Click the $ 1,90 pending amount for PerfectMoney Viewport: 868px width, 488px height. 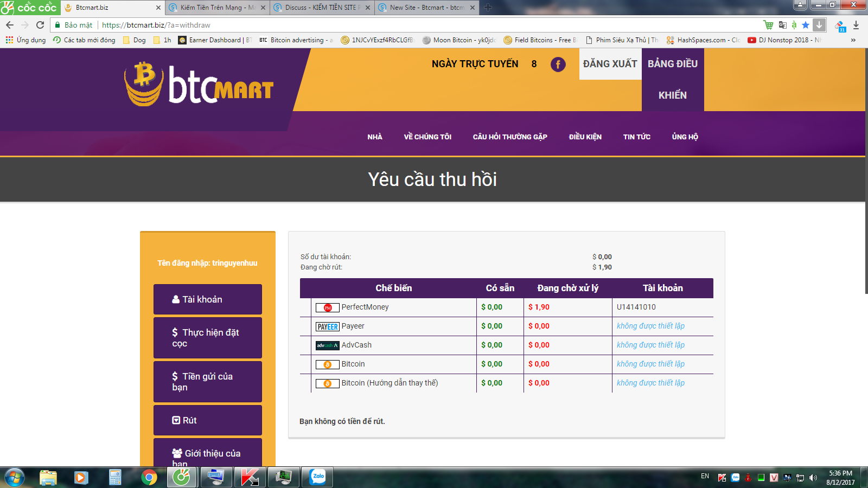tap(539, 307)
